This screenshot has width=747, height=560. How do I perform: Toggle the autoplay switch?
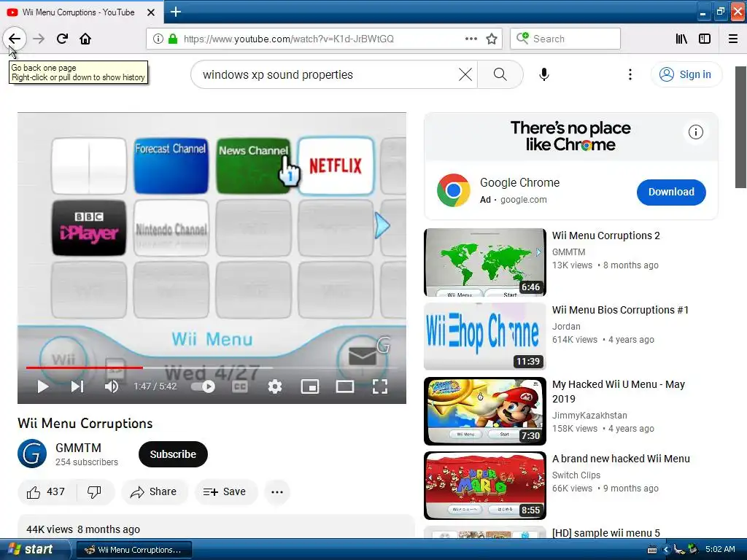tap(204, 386)
